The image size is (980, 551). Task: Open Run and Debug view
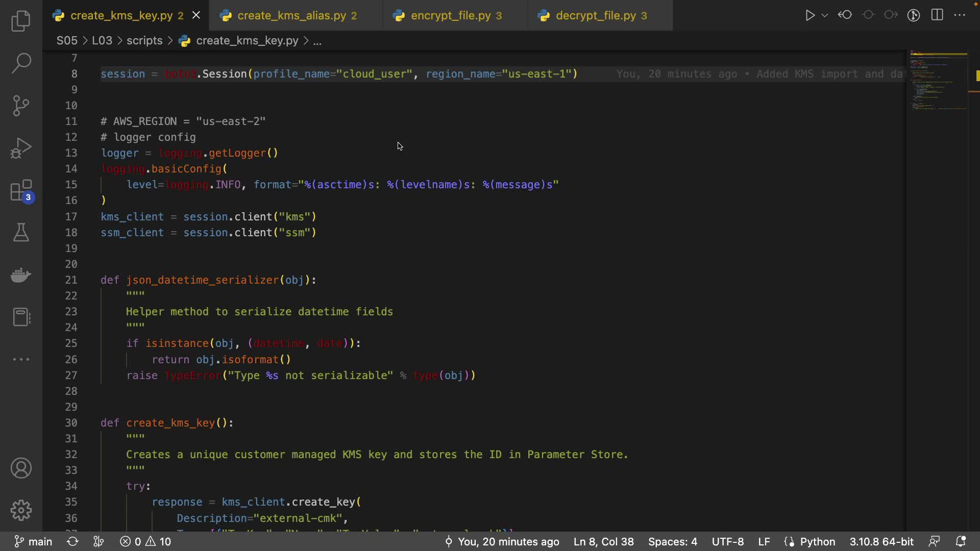tap(21, 148)
